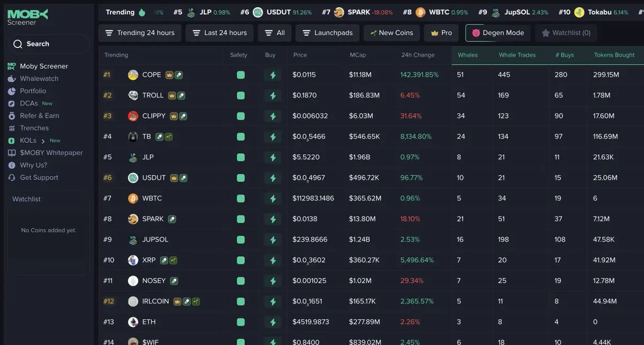Open the Why Us? page
Screen dimensions: 644x345
[x=33, y=166]
